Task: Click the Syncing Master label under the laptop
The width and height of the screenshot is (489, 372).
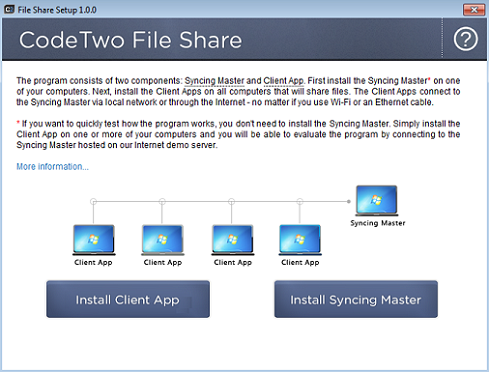Action: click(378, 223)
